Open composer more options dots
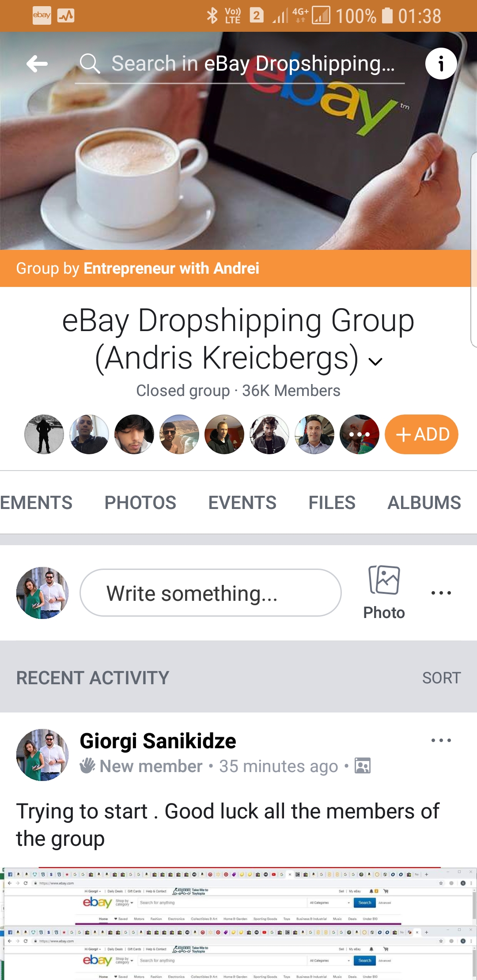The width and height of the screenshot is (477, 980). click(441, 593)
